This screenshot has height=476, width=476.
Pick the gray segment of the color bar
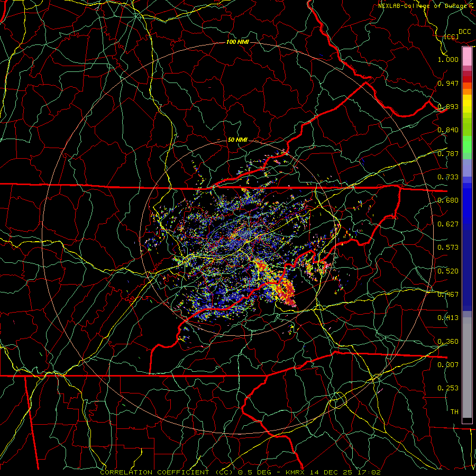(x=467, y=368)
